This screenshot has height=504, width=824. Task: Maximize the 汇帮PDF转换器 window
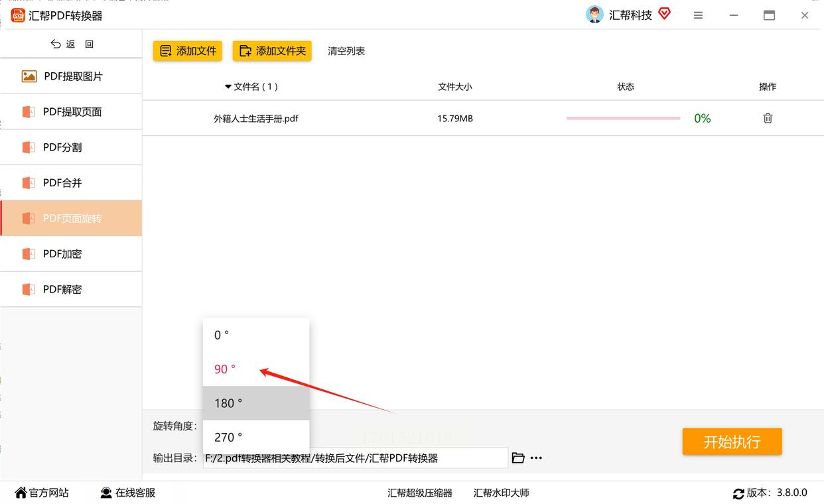(x=769, y=15)
